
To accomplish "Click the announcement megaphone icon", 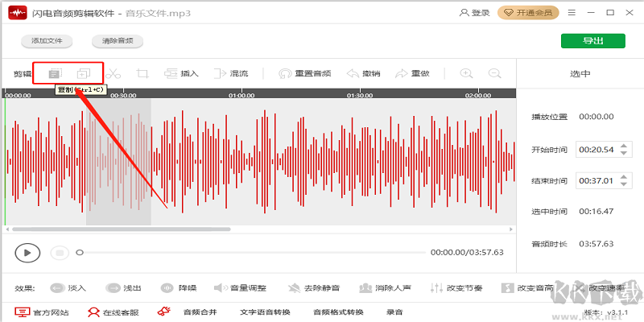I will (164, 312).
